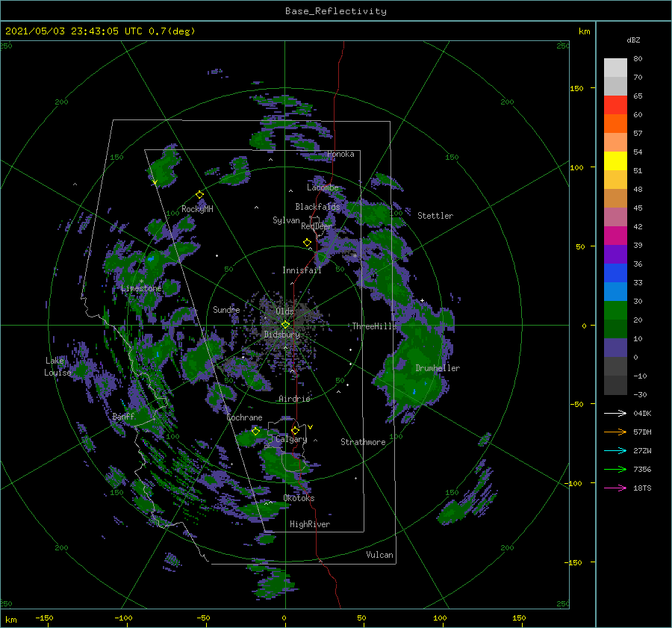The width and height of the screenshot is (672, 628).
Task: Click the Strathmore city label
Action: tap(363, 442)
